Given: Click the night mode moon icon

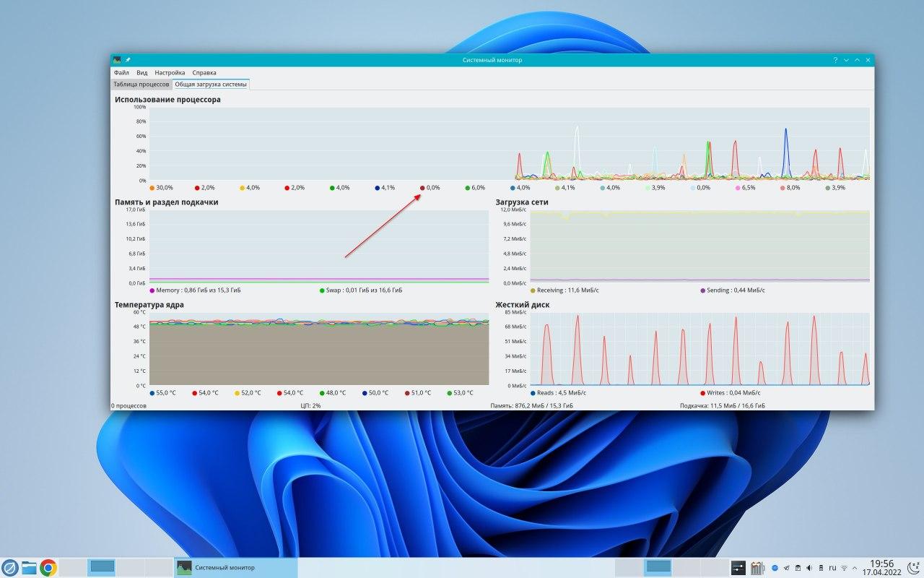Looking at the screenshot, I should click(x=915, y=567).
